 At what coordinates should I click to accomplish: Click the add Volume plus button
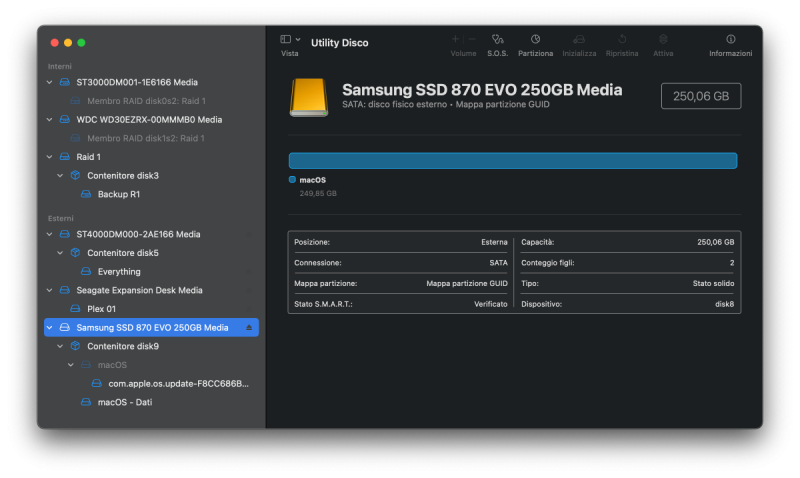456,39
